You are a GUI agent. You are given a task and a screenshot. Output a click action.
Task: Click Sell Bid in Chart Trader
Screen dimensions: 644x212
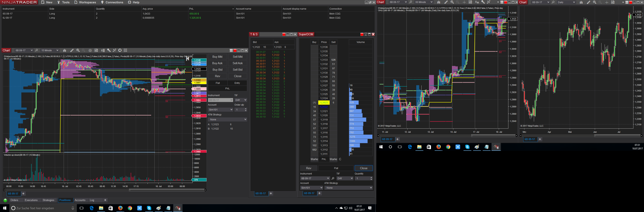point(238,70)
